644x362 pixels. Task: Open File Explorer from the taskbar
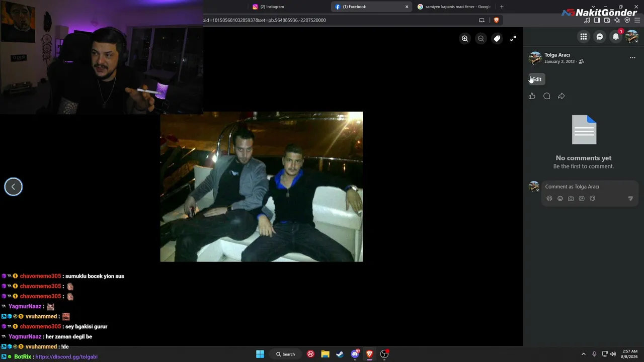tap(326, 354)
